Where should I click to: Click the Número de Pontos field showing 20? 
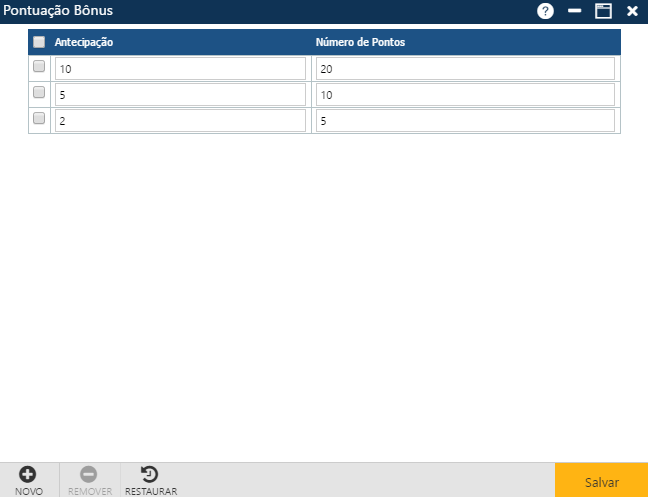[465, 69]
